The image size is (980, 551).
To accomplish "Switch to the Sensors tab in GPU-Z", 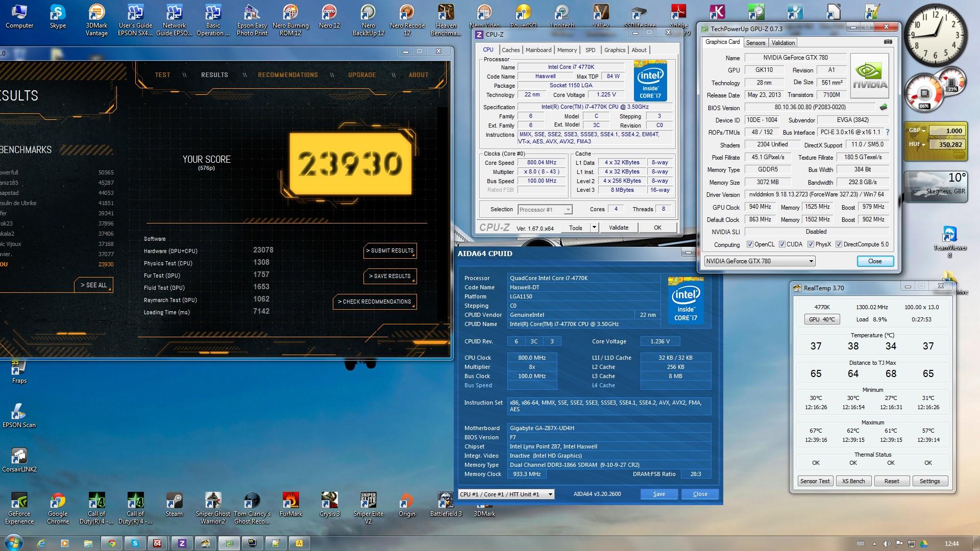I will [755, 43].
